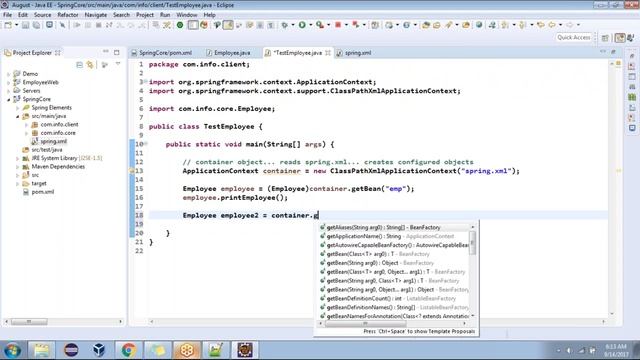The image size is (640, 360).
Task: Select pom.xml in Project Explorer tree
Action: pyautogui.click(x=43, y=192)
